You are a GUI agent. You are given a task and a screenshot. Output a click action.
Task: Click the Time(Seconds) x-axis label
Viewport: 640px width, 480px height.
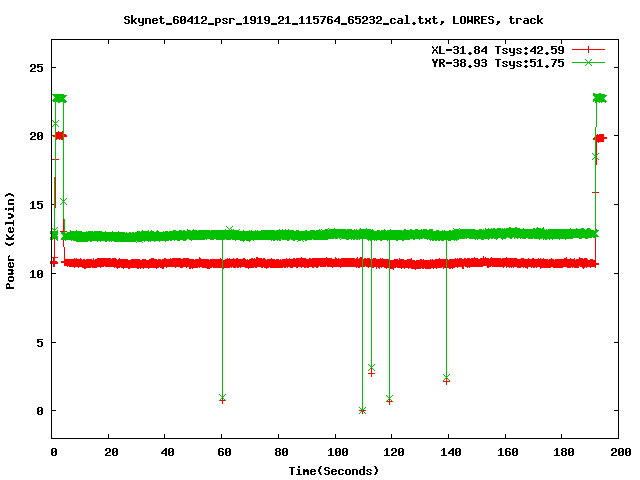tap(333, 471)
